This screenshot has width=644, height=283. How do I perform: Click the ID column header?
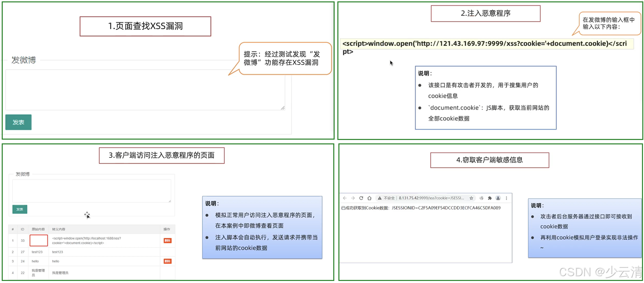point(23,229)
